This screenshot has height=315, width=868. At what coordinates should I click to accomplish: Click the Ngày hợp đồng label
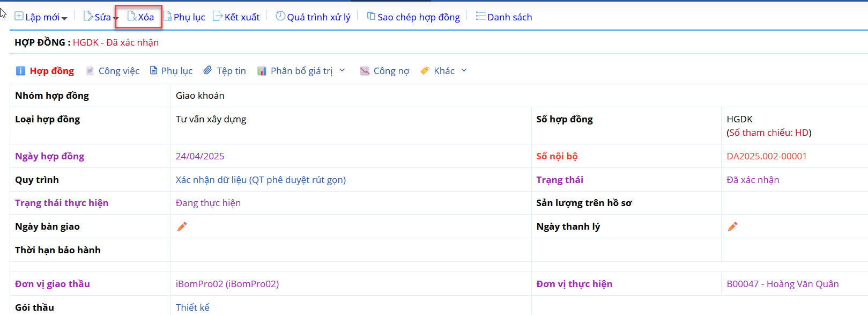49,156
